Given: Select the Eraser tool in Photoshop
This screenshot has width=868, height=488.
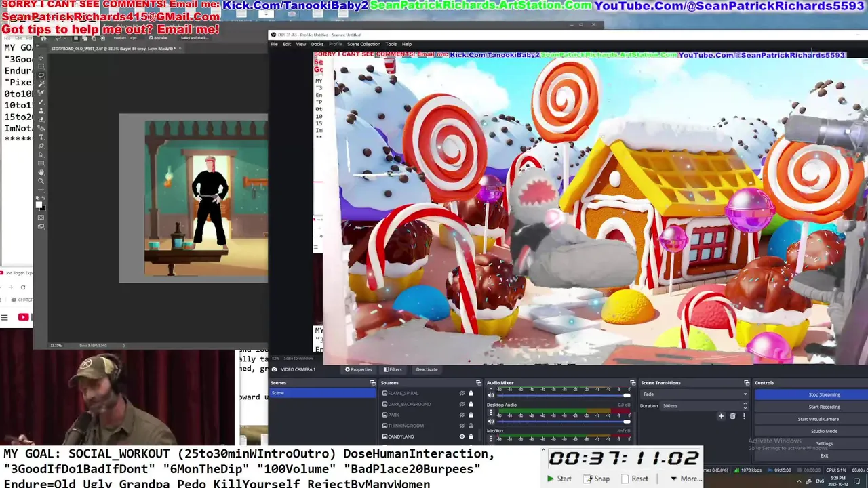Looking at the screenshot, I should (x=41, y=119).
